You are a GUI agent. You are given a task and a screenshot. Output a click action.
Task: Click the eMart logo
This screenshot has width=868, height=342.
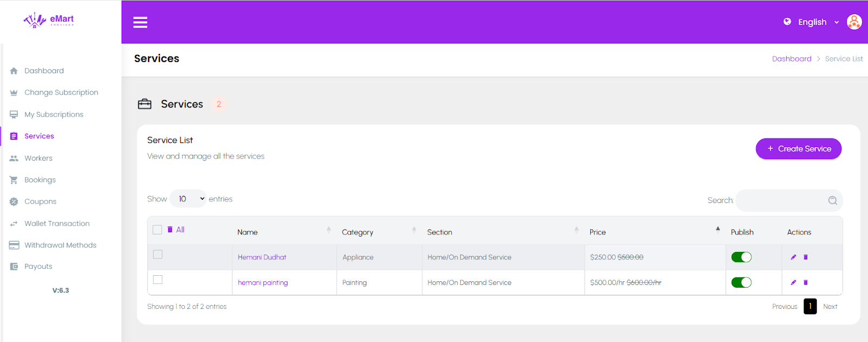[x=49, y=20]
